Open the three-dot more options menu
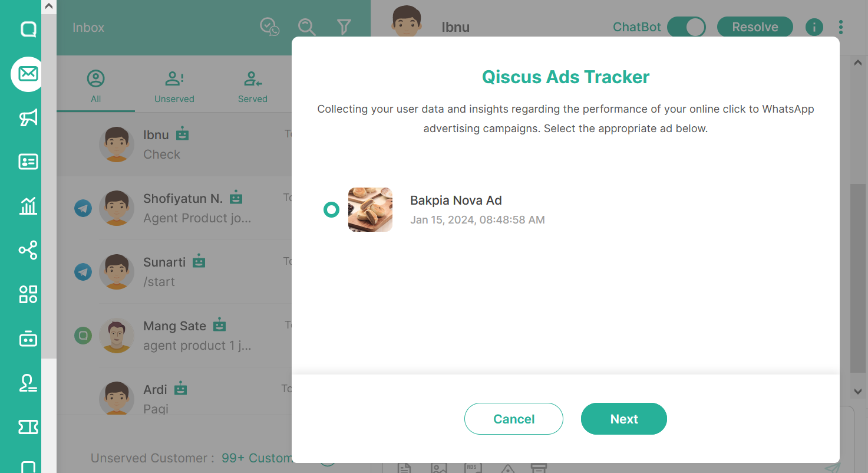The image size is (868, 473). [x=841, y=27]
